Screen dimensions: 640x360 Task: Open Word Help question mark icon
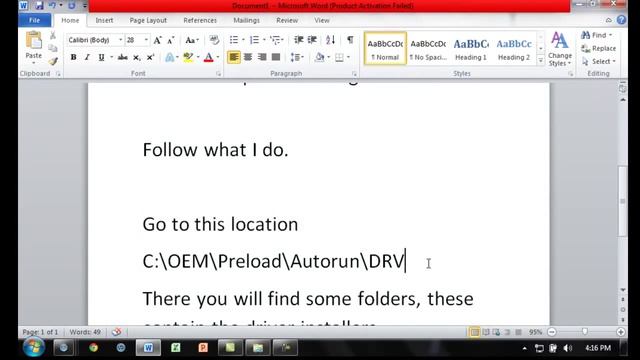pyautogui.click(x=621, y=20)
